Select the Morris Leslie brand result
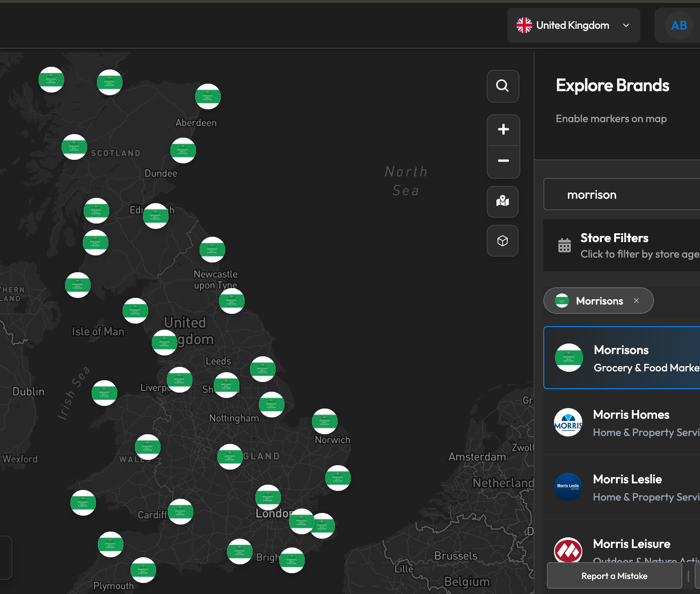Screen dimensions: 700x594 coord(622,487)
